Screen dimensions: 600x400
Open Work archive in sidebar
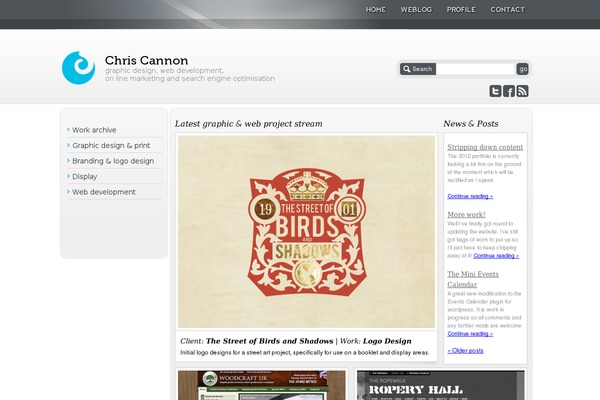(x=94, y=130)
